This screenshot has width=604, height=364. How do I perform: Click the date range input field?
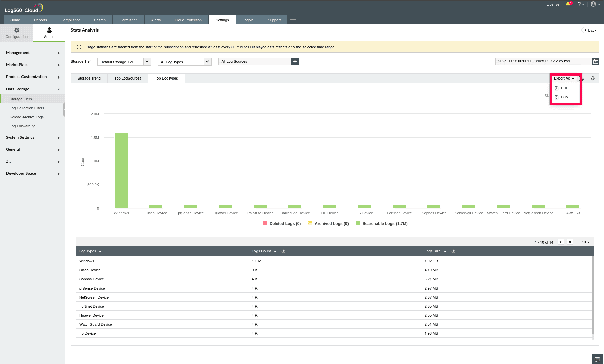click(543, 61)
